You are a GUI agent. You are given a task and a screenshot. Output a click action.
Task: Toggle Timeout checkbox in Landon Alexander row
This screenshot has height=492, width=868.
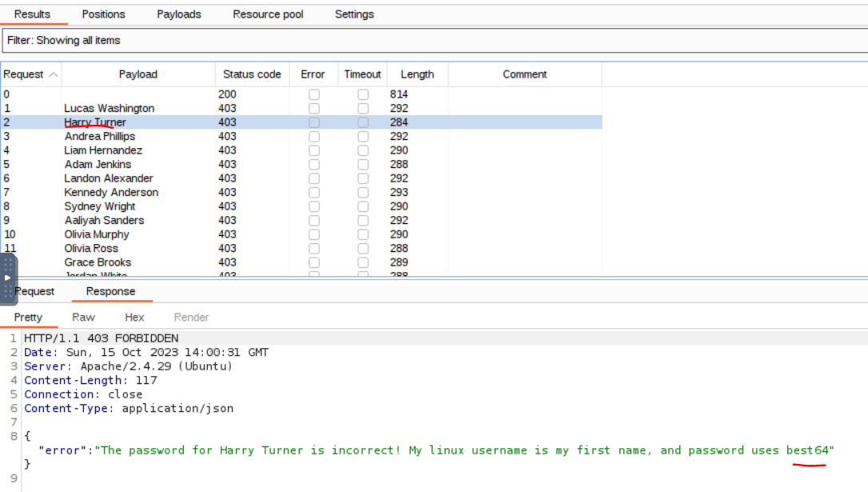pos(363,178)
